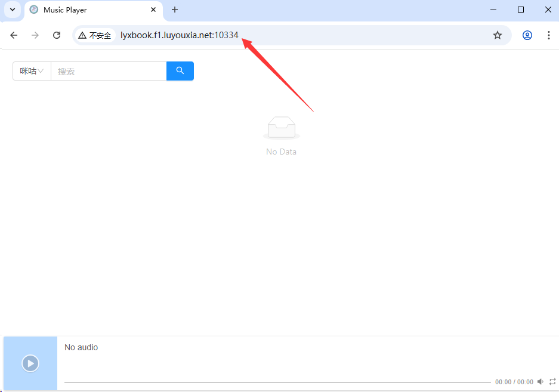Expand the 咪咕 music source dropdown
The width and height of the screenshot is (559, 392).
[32, 71]
